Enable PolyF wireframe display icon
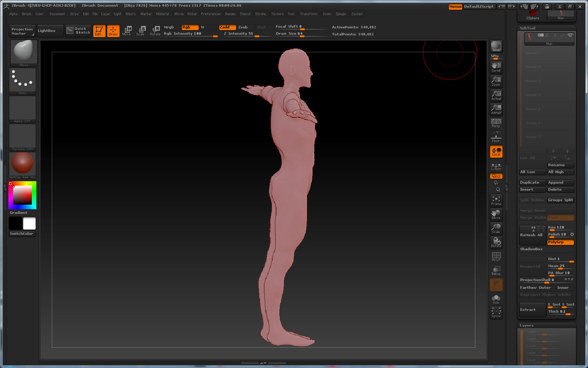Screen dimensions: 588x368 [496, 257]
